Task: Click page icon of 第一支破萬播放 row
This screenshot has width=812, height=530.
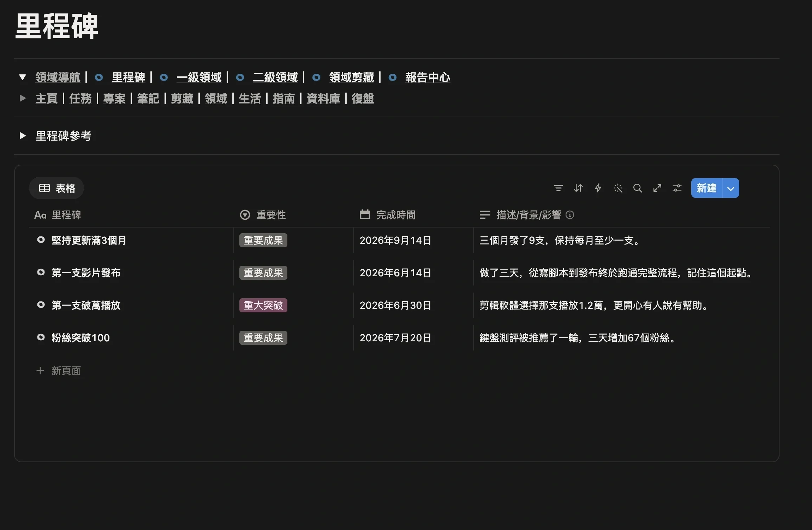Action: pyautogui.click(x=41, y=305)
